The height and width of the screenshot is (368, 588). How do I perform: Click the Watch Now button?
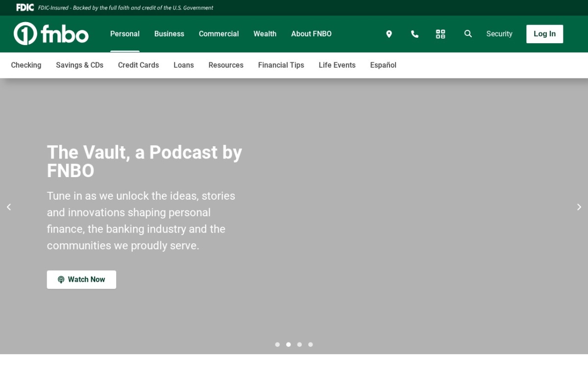[81, 280]
